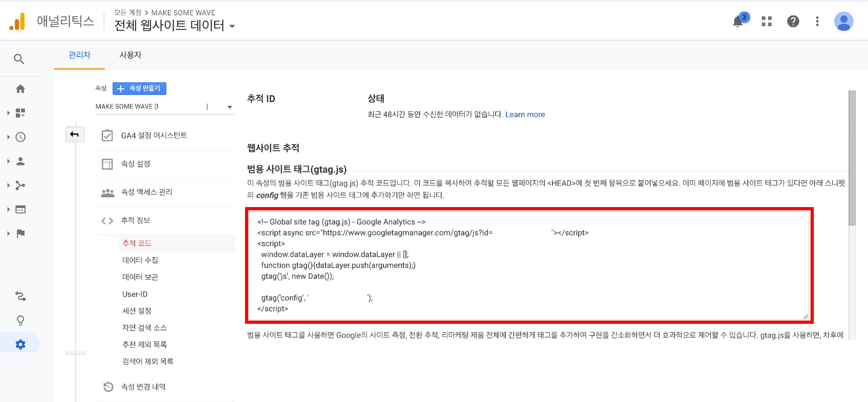The height and width of the screenshot is (402, 868).
Task: Select User-ID menu item
Action: coord(135,294)
